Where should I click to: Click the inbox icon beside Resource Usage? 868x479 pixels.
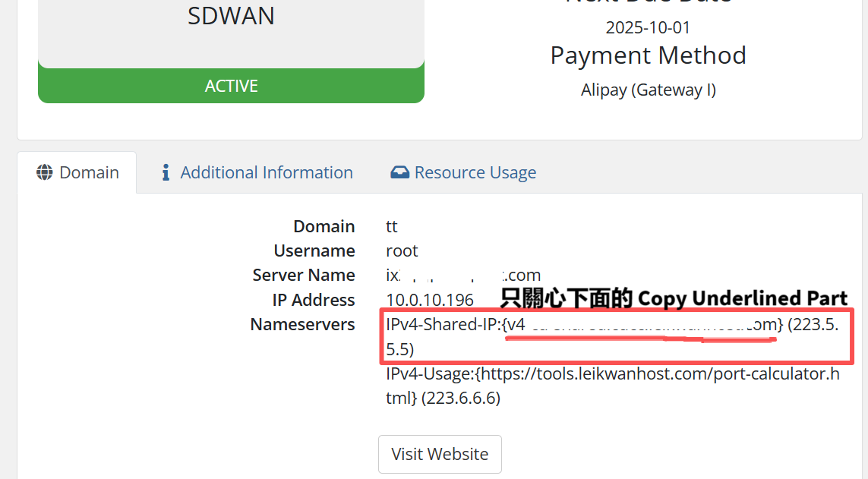[x=399, y=172]
